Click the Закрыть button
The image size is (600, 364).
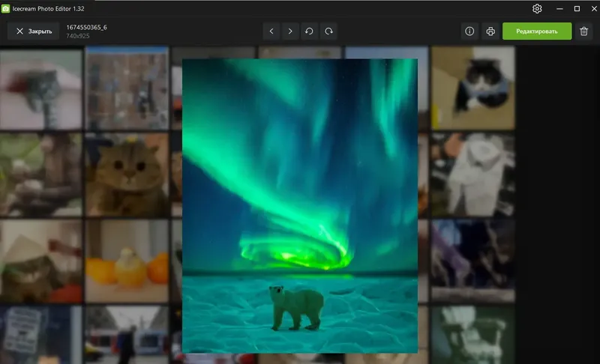[x=33, y=31]
